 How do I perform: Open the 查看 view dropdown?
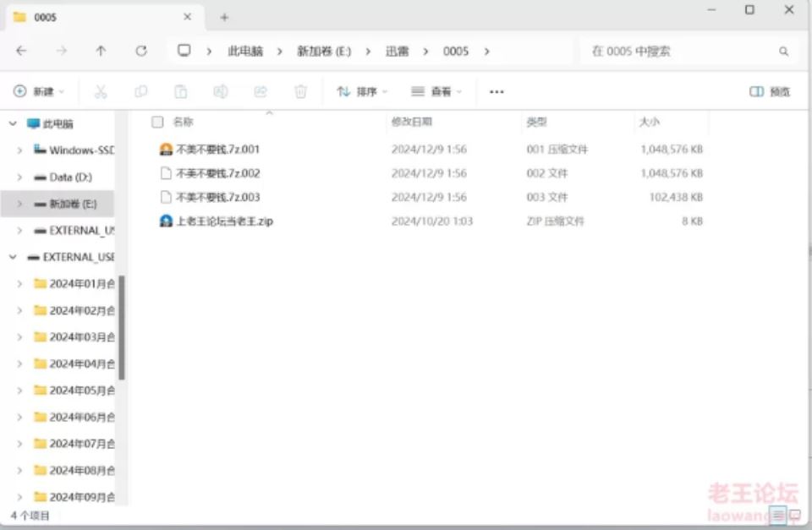[436, 91]
